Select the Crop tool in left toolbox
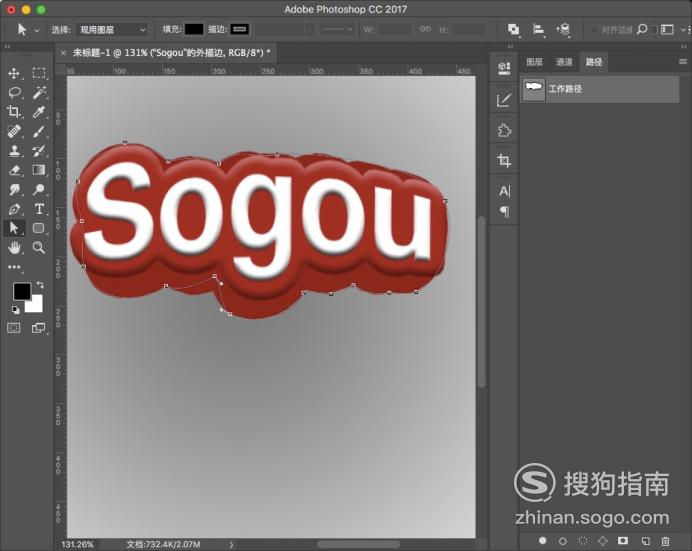 (x=14, y=112)
